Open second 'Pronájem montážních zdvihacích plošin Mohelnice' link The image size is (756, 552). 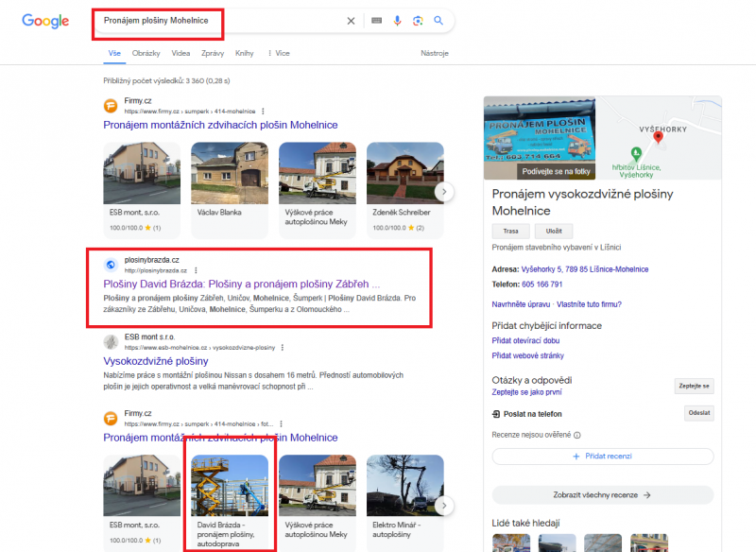(220, 438)
